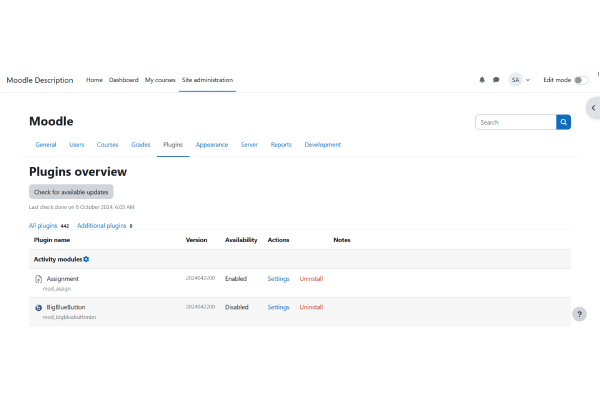Open Settings for Assignment plugin
The width and height of the screenshot is (600, 400).
click(x=278, y=279)
